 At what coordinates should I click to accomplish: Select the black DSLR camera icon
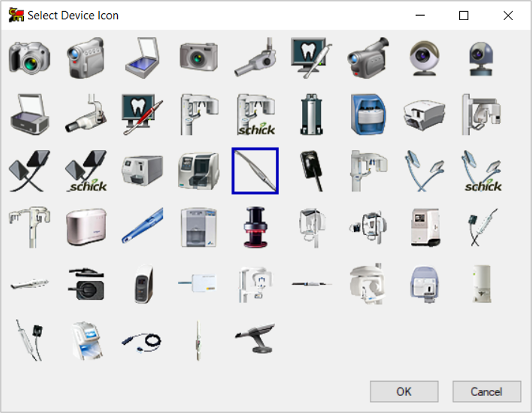click(x=29, y=57)
